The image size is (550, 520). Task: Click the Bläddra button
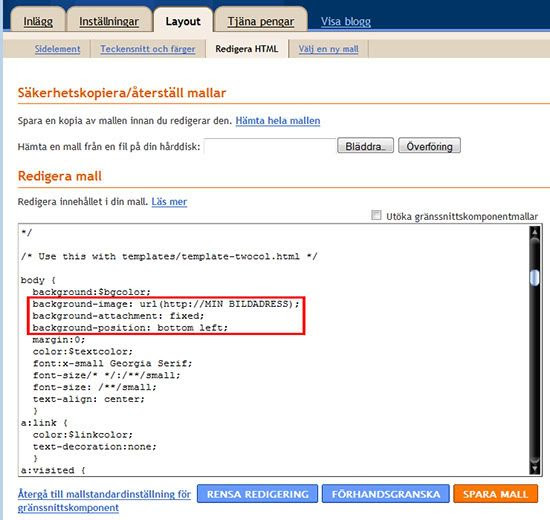(x=365, y=146)
